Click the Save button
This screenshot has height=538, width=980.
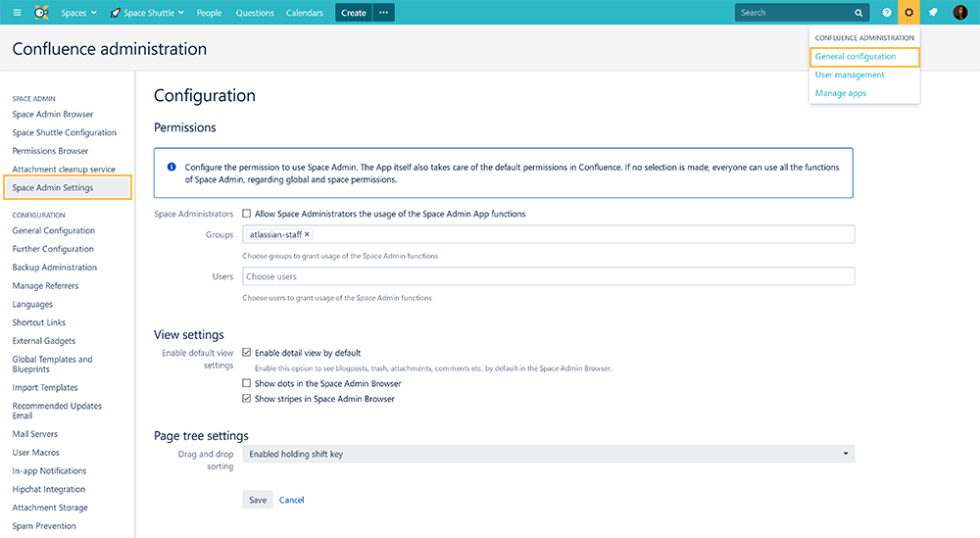point(258,500)
